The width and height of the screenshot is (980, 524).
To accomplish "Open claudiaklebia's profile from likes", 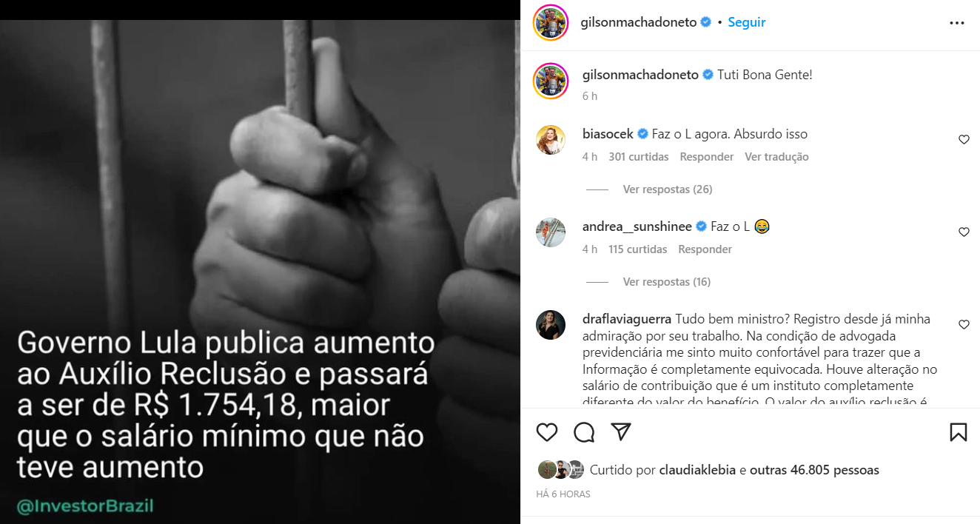I will 697,470.
